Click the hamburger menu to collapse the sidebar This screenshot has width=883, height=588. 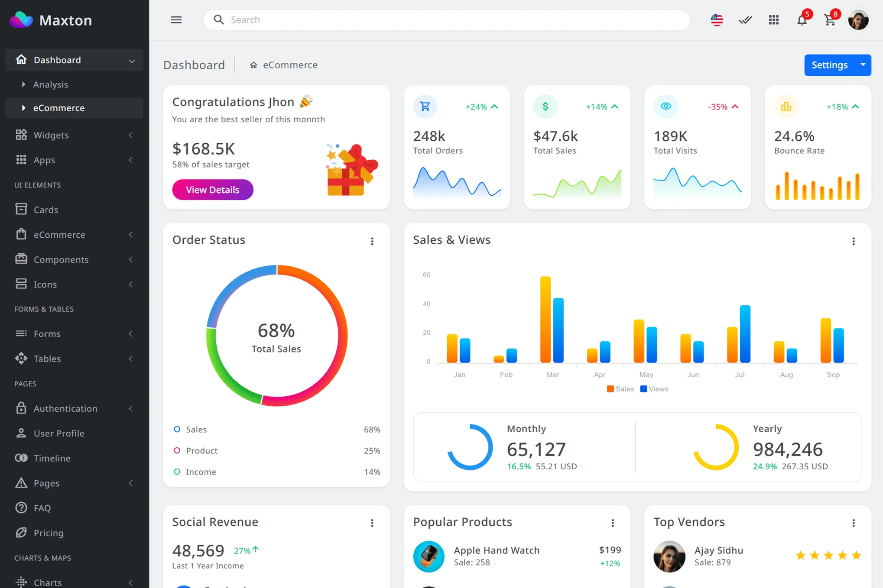click(x=176, y=19)
